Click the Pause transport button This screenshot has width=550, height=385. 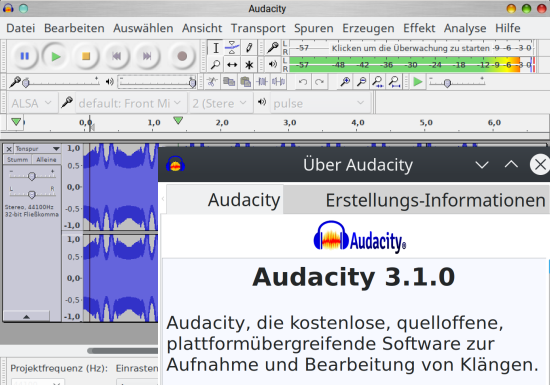pos(25,56)
